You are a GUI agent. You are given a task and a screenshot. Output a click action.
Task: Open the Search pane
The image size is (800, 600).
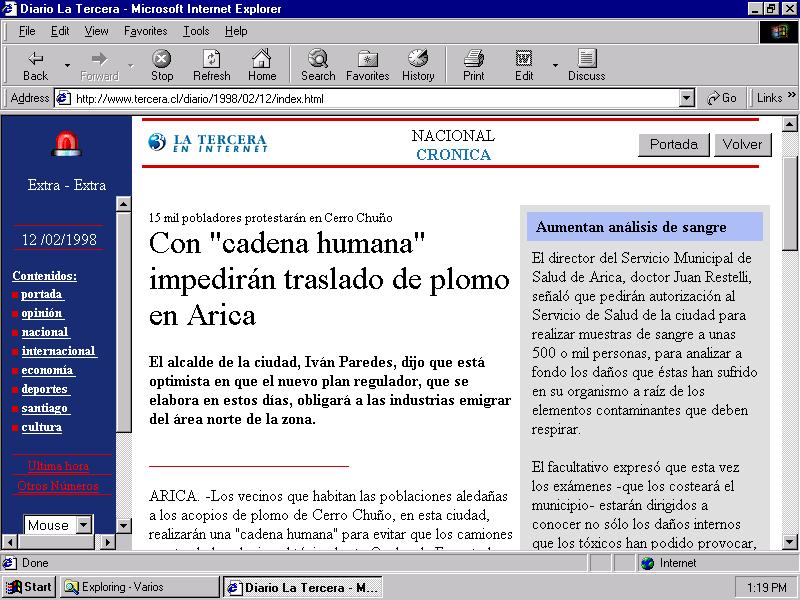[318, 66]
